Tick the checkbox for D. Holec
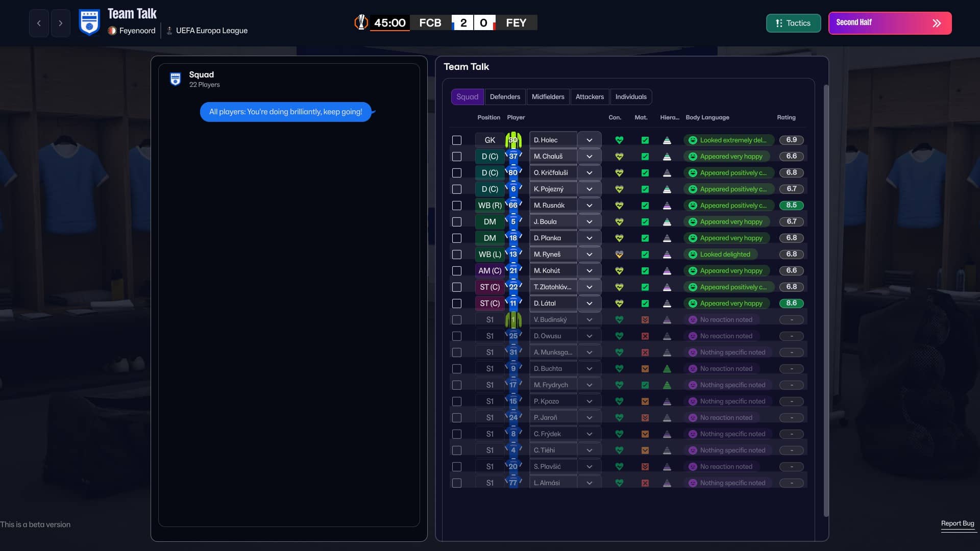980x551 pixels. (x=457, y=140)
